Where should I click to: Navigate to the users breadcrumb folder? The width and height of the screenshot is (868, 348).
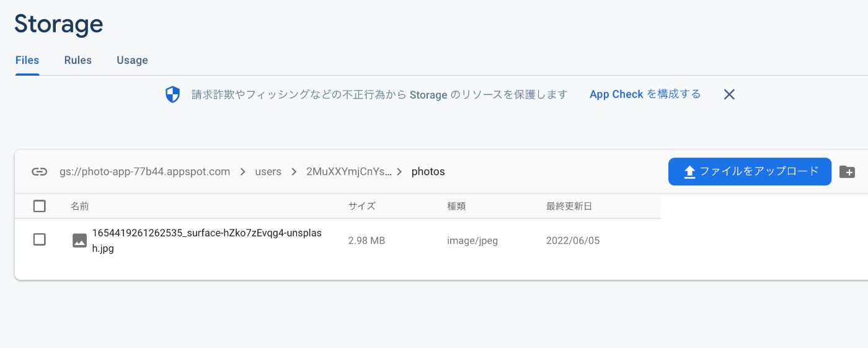click(x=268, y=172)
